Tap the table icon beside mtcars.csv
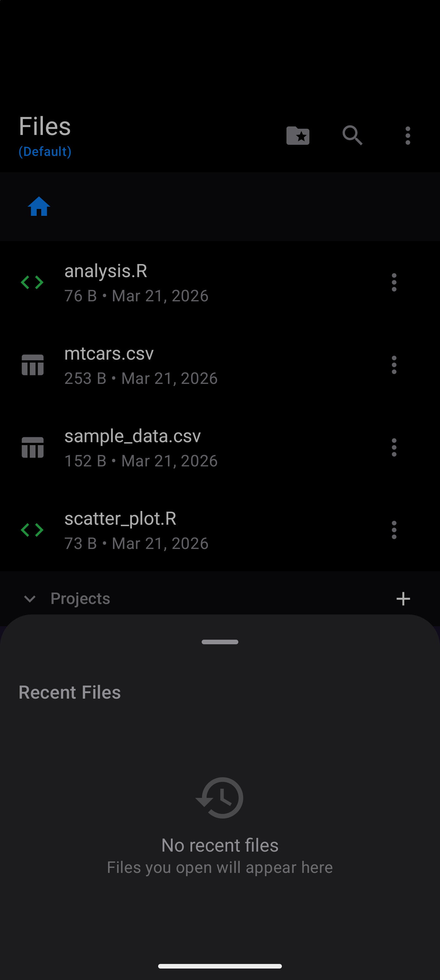The image size is (440, 980). pyautogui.click(x=33, y=365)
